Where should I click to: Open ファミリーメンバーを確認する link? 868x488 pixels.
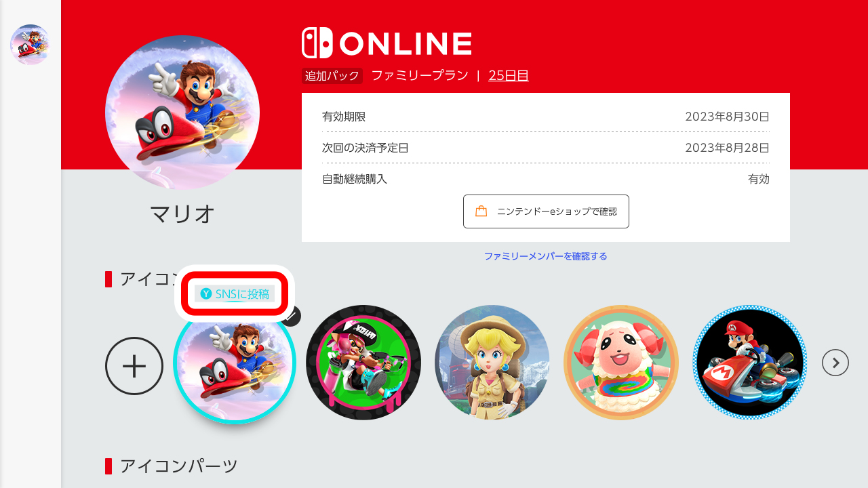click(546, 256)
